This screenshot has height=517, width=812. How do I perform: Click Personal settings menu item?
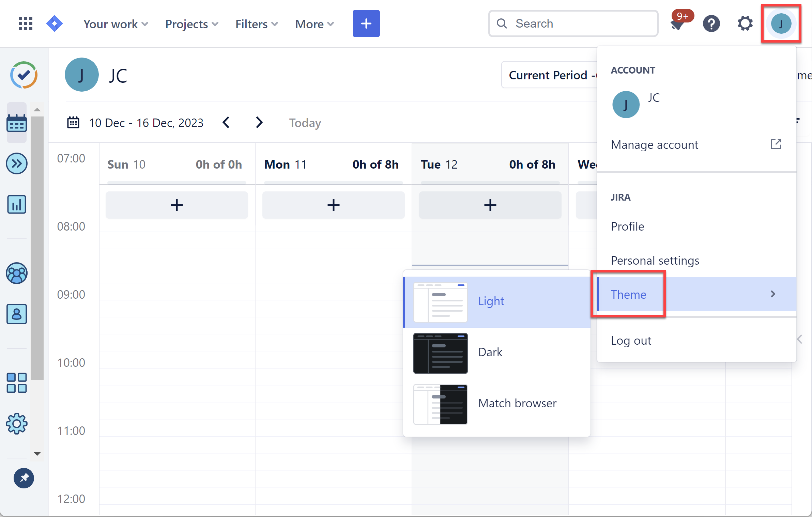click(x=655, y=260)
